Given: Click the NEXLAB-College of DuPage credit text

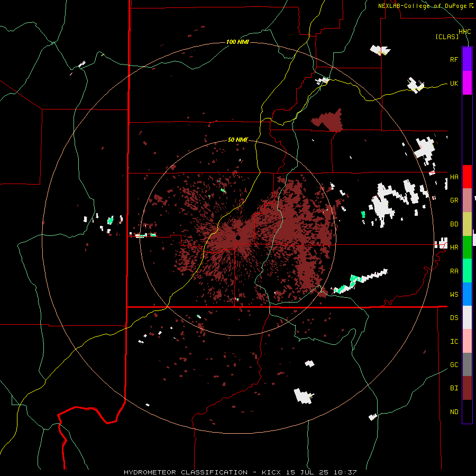Looking at the screenshot, I should coord(425,6).
